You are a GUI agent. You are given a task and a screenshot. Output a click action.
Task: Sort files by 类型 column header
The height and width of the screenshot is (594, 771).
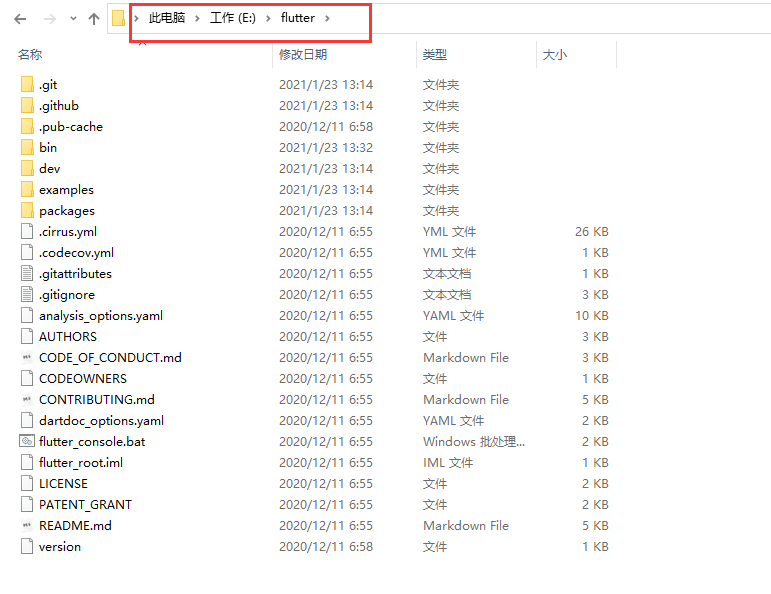point(435,55)
